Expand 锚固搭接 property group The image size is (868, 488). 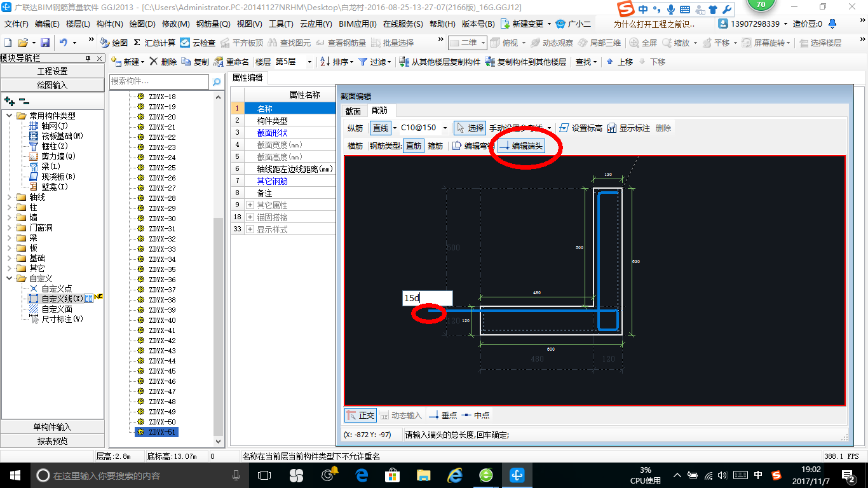[x=250, y=217]
